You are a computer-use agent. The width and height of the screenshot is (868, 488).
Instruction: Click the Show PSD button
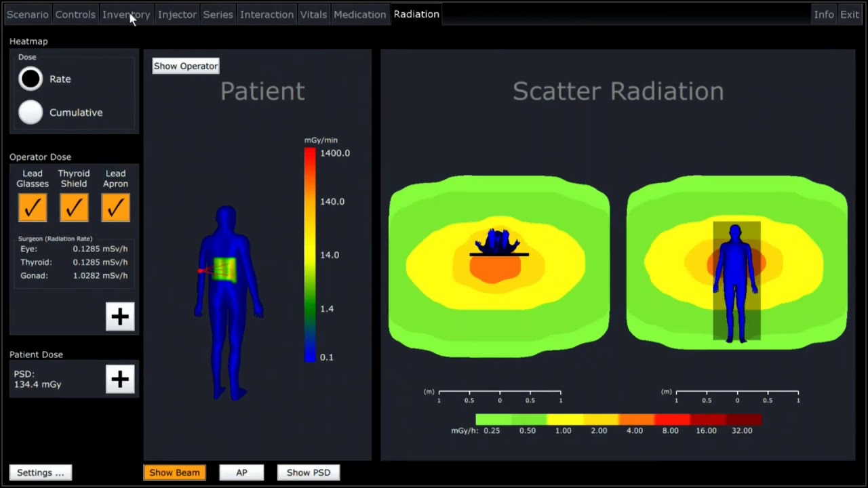point(309,472)
